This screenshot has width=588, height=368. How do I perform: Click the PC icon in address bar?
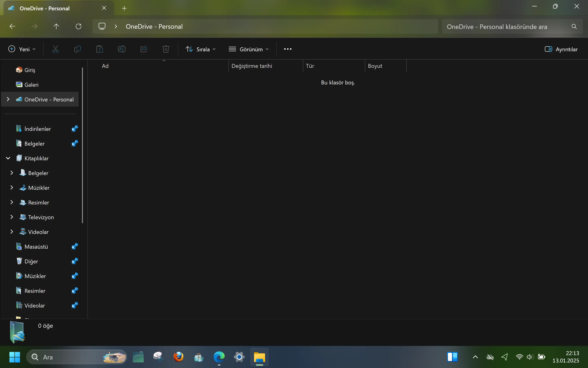point(102,26)
